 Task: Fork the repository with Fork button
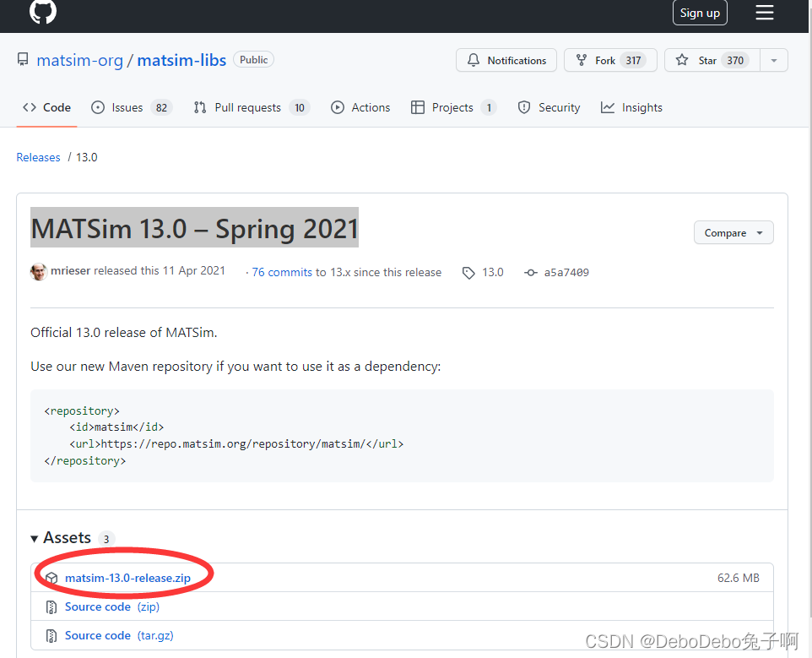610,60
